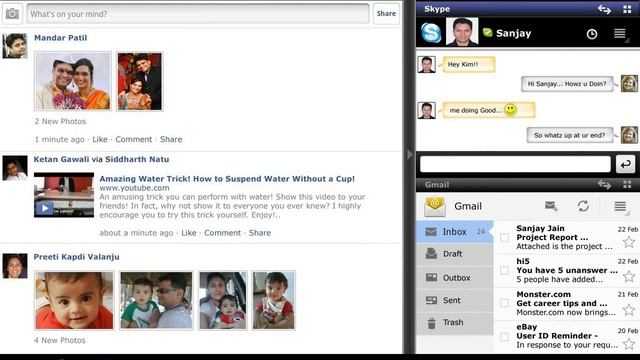The image size is (640, 360).
Task: Open the Amazing Water Trick title link
Action: pyautogui.click(x=227, y=179)
